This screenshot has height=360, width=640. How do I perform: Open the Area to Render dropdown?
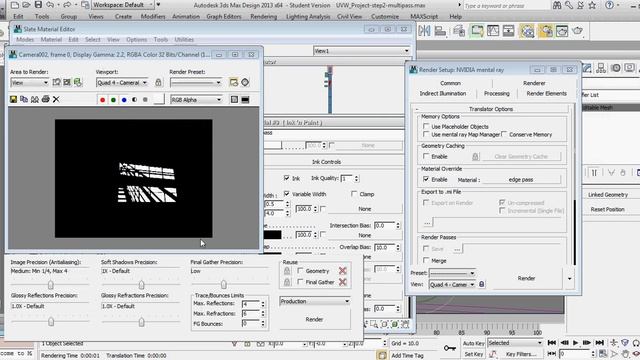[x=29, y=82]
